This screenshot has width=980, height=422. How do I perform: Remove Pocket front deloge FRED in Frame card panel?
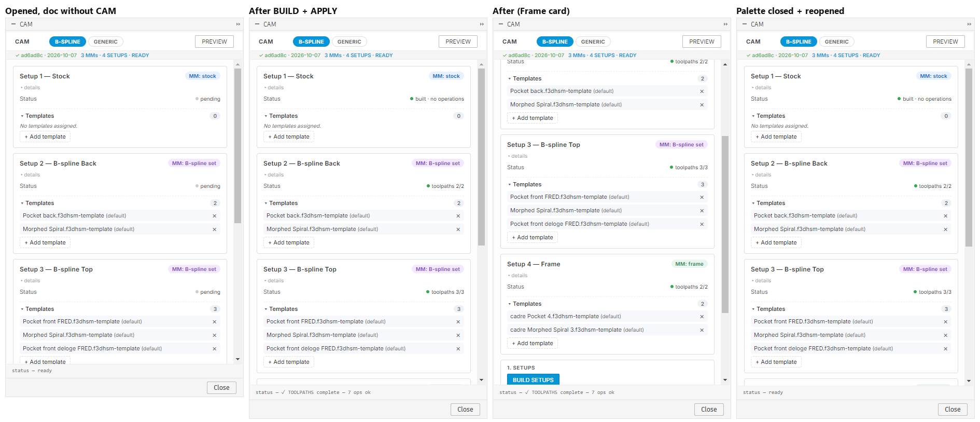(x=702, y=224)
